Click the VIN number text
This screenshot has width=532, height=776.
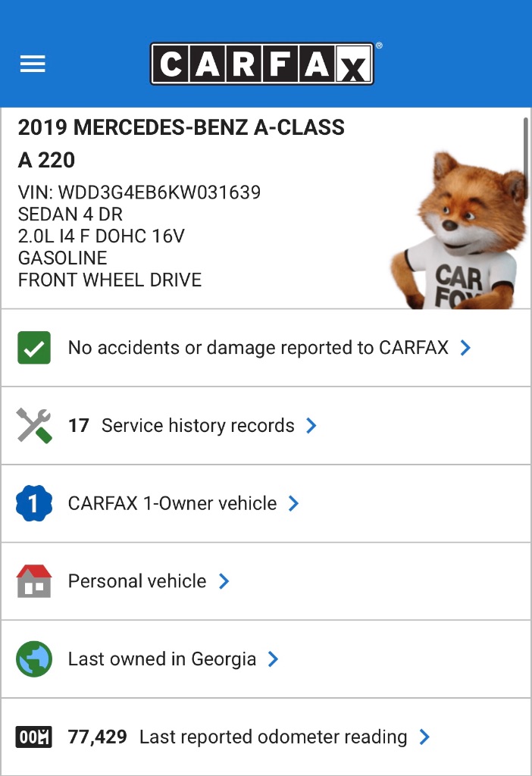[139, 192]
